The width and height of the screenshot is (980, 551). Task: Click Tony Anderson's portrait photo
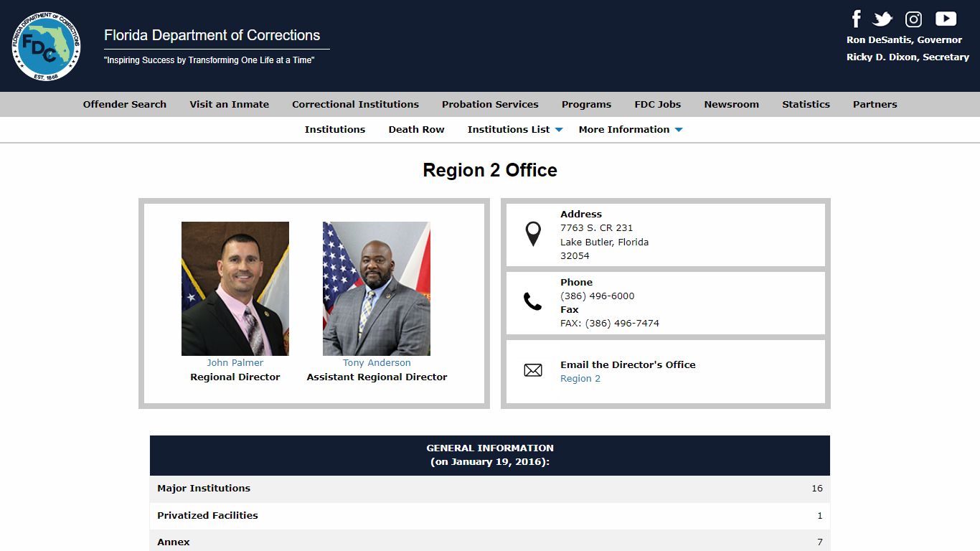tap(377, 288)
